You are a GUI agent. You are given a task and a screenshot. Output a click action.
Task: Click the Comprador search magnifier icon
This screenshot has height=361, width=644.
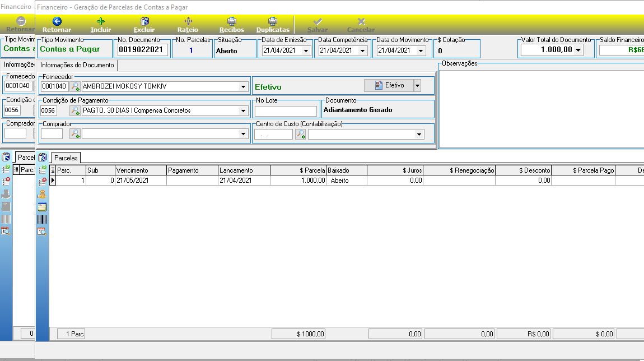coord(74,133)
